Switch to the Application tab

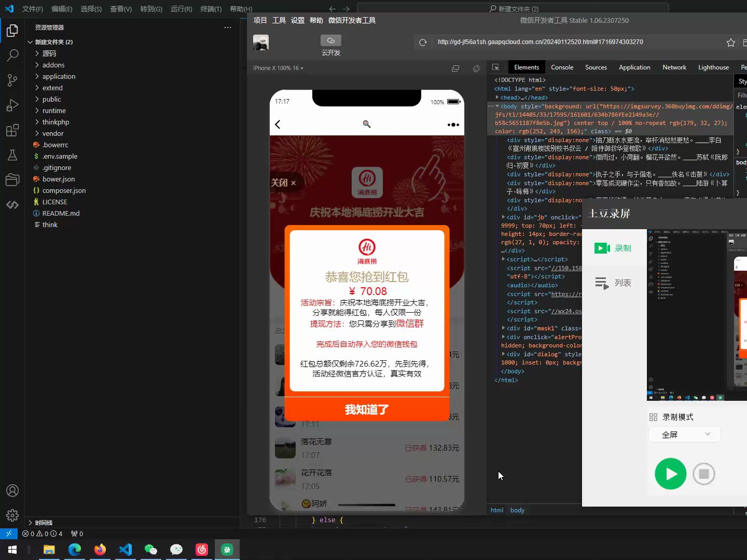click(x=634, y=67)
